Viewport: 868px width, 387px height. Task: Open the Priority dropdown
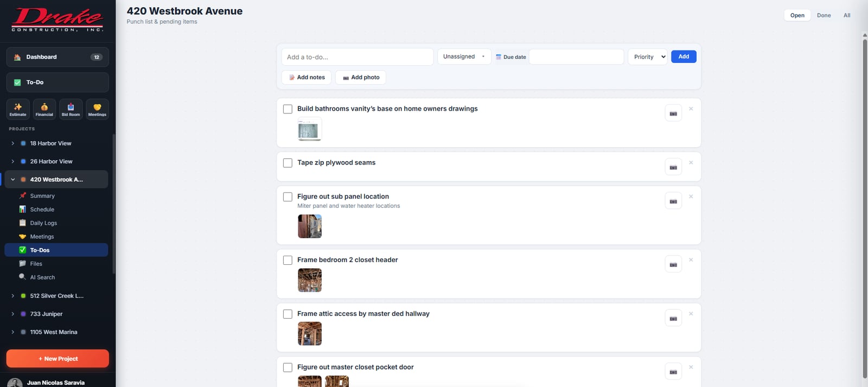pyautogui.click(x=647, y=56)
